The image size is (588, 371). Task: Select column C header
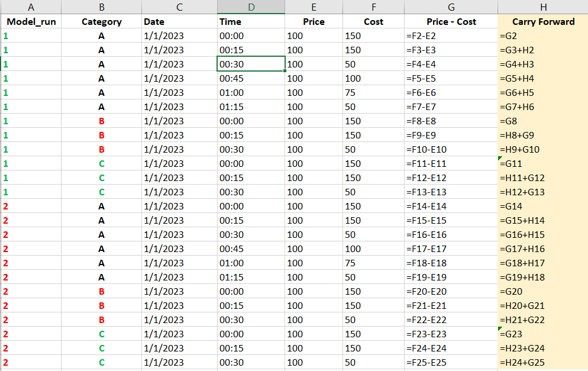(180, 7)
